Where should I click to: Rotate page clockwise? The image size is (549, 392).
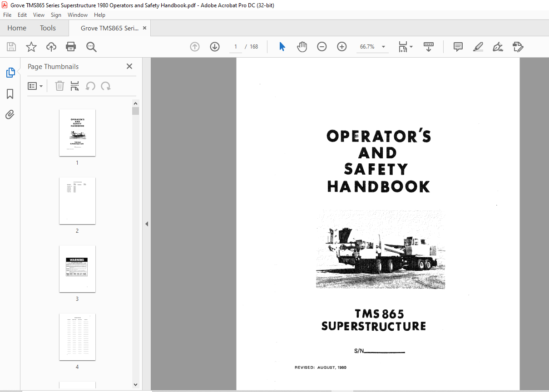(x=106, y=86)
